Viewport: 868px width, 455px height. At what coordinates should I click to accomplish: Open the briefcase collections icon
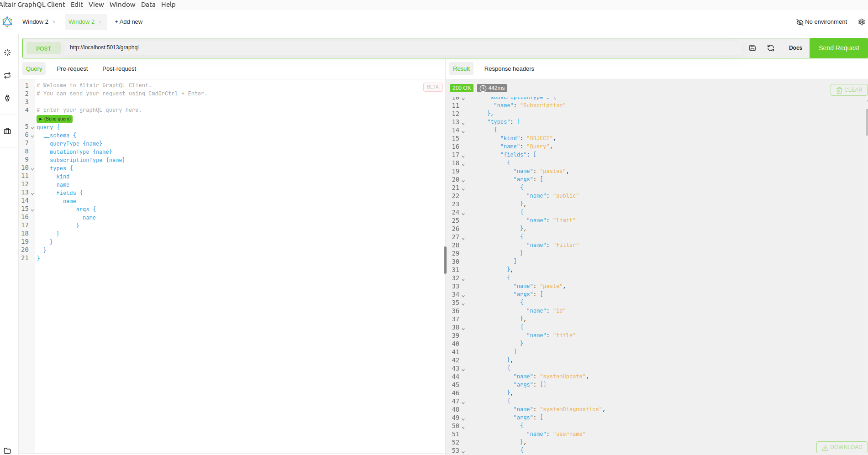click(7, 131)
